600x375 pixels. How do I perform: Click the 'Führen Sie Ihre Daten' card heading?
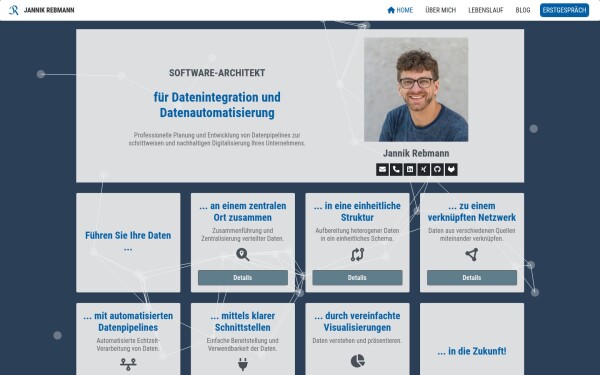coord(128,241)
